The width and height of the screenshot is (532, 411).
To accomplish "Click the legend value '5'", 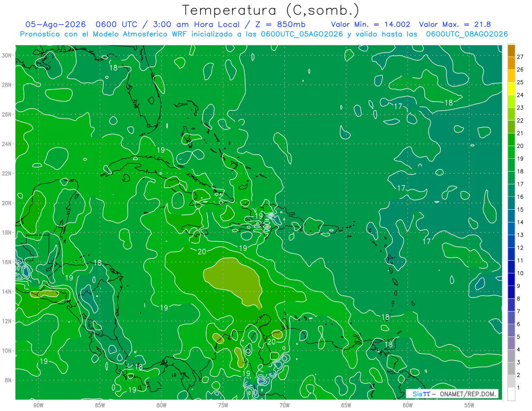I will click(x=519, y=337).
